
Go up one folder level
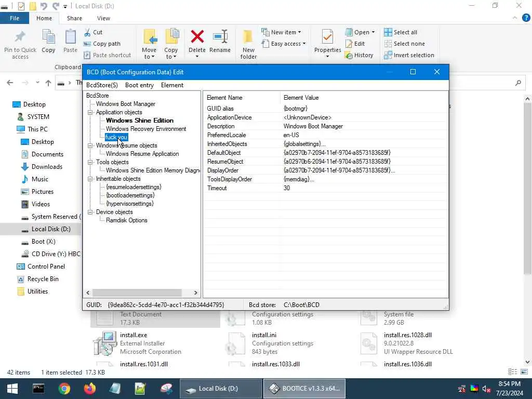pyautogui.click(x=48, y=83)
